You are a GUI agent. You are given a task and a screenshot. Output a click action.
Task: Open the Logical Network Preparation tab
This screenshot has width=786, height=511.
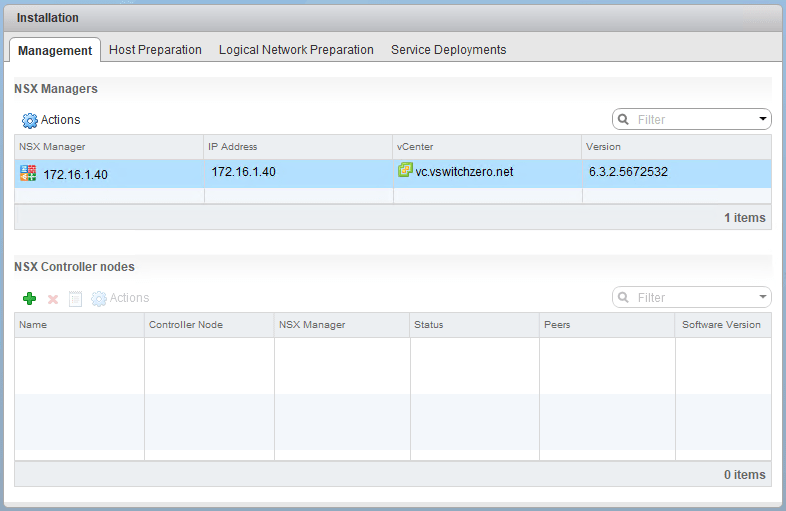296,50
